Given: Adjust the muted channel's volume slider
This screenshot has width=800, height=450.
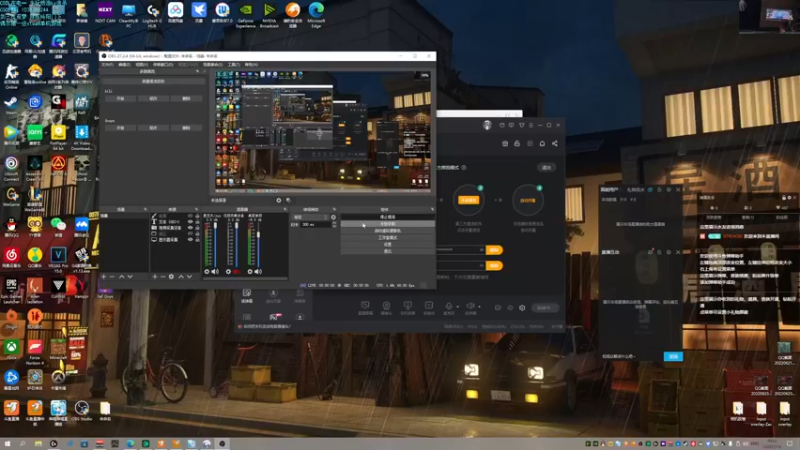Looking at the screenshot, I should click(237, 244).
